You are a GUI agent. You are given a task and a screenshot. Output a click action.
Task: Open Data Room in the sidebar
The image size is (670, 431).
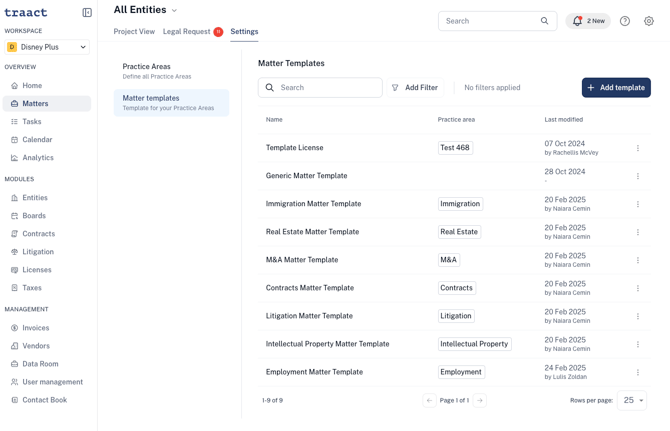point(47,364)
